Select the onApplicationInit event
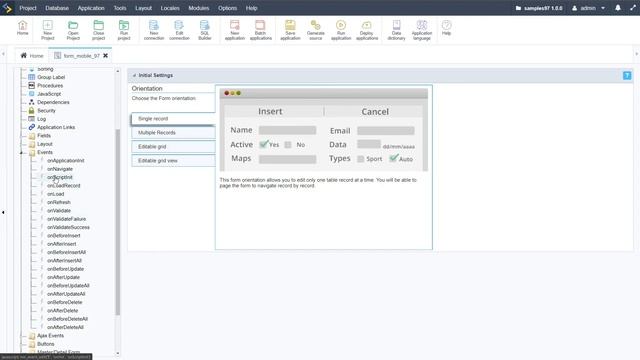Screen dimensions: 640x360 65,161
